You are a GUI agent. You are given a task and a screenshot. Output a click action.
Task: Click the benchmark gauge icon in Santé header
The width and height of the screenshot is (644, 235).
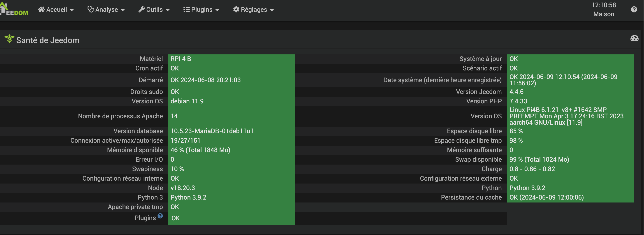tap(634, 39)
